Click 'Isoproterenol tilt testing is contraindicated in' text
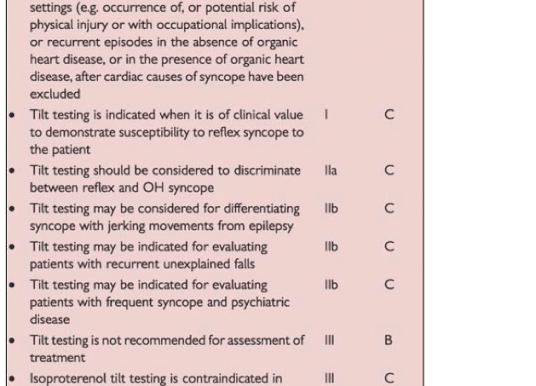Image resolution: width=536 pixels, height=386 pixels. (x=156, y=379)
